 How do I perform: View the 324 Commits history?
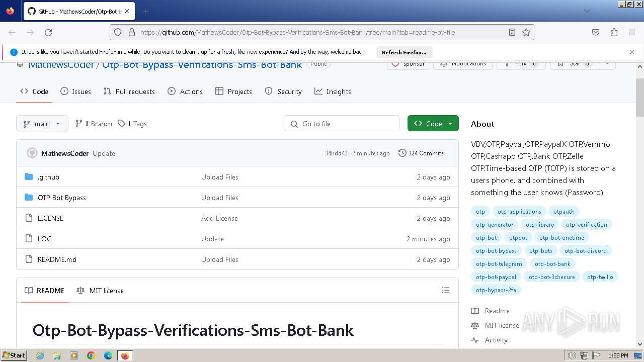tap(421, 153)
